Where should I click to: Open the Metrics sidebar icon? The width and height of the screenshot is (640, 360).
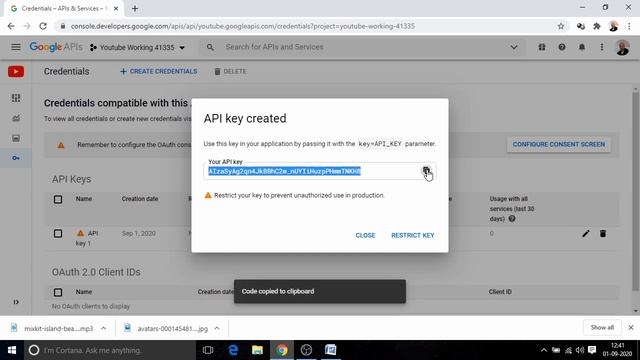pyautogui.click(x=16, y=118)
